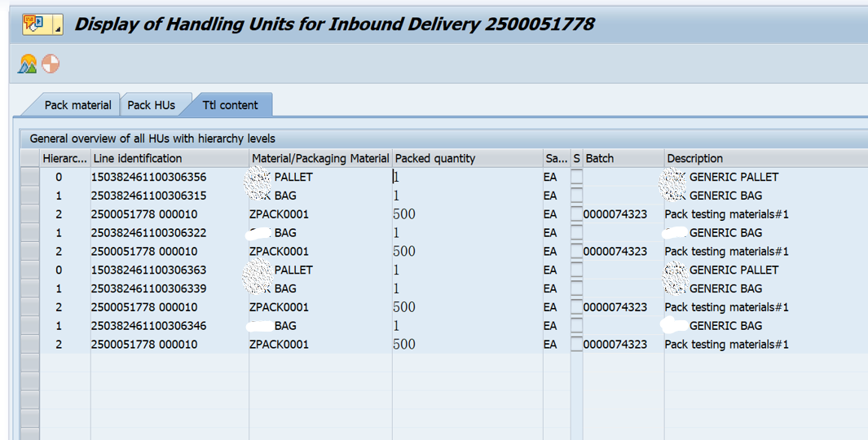Select row of HU 250382461100306346 via row selector
This screenshot has width=868, height=440.
(x=30, y=325)
